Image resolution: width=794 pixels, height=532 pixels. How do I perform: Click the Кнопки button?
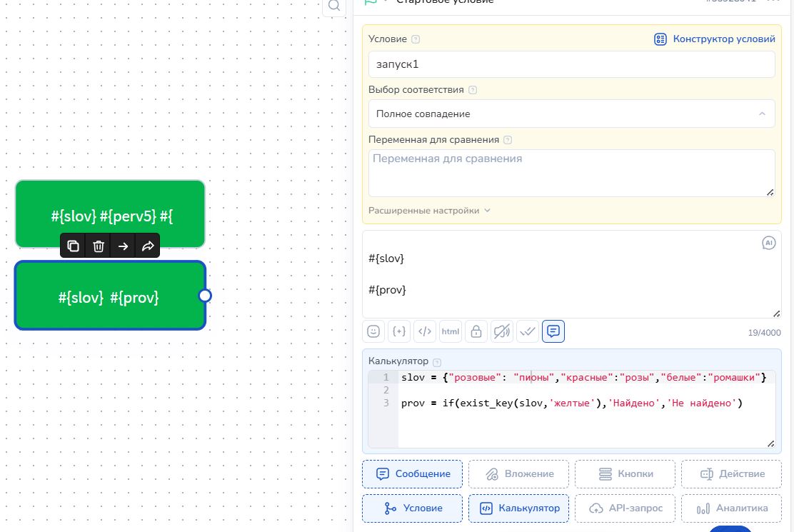click(625, 473)
